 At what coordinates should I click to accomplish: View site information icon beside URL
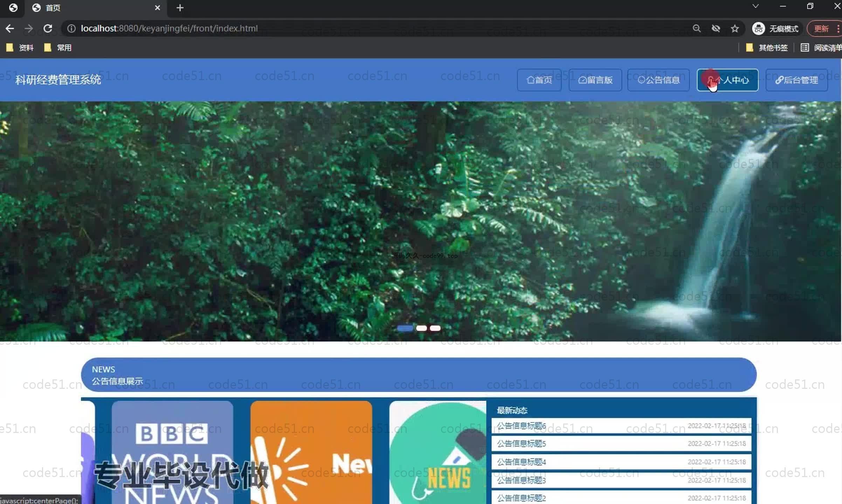point(71,28)
